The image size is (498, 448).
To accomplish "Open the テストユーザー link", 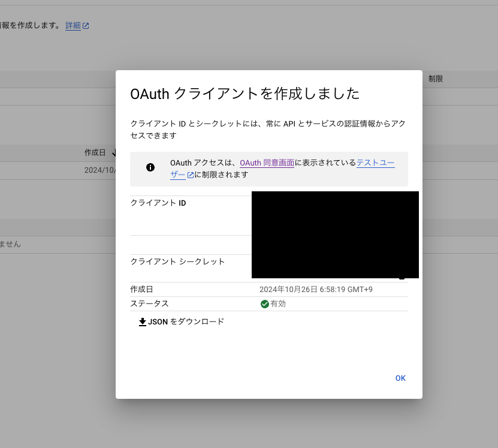I will (x=376, y=162).
